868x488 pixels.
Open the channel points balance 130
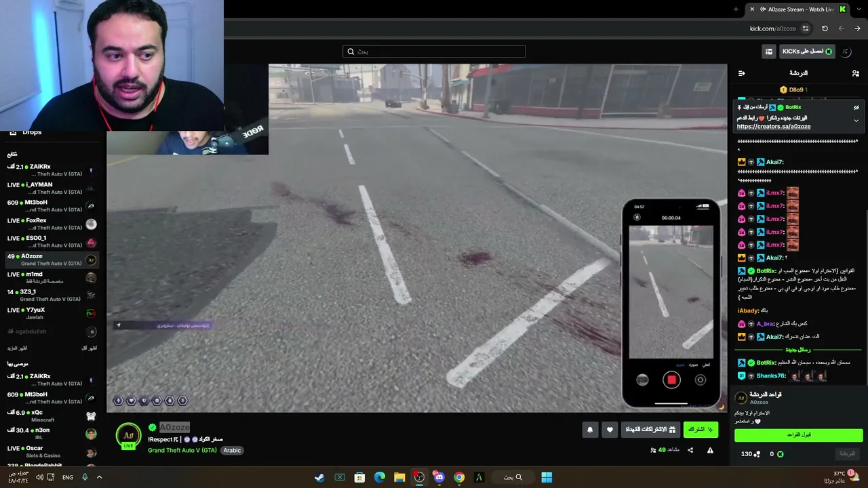click(x=750, y=453)
